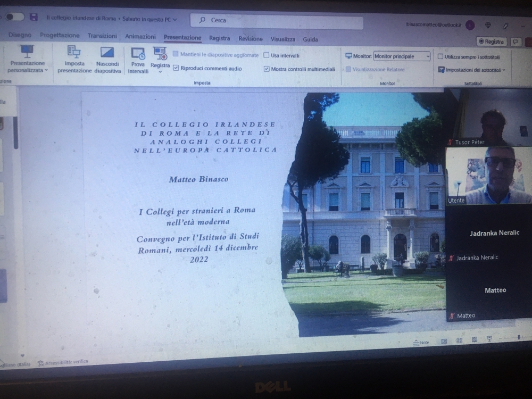Uncheck Riproduci commenti audio

176,68
